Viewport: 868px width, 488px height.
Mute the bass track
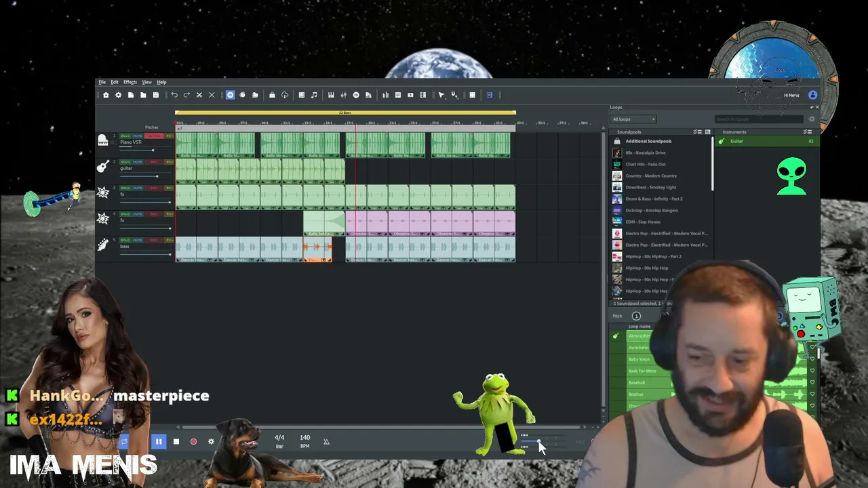point(137,240)
